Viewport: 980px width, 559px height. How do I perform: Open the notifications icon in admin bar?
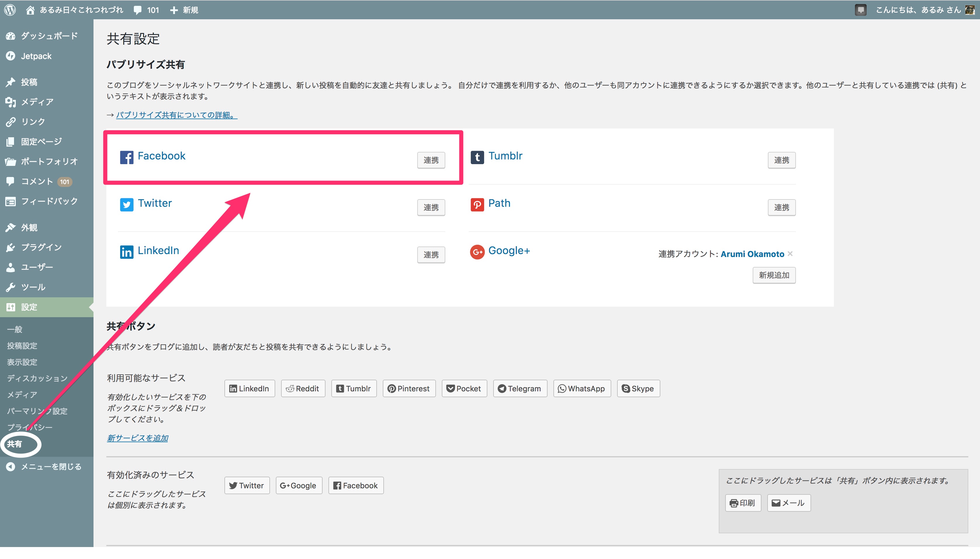(x=860, y=10)
